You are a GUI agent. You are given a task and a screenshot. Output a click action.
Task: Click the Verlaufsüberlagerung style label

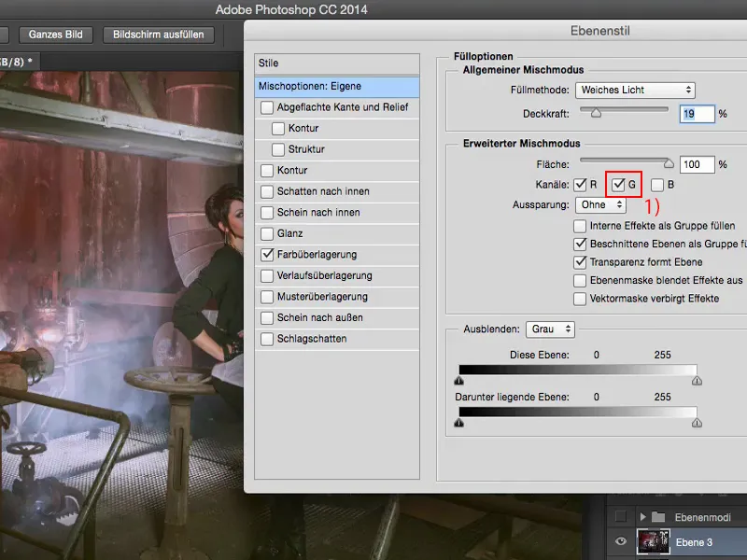tap(324, 275)
